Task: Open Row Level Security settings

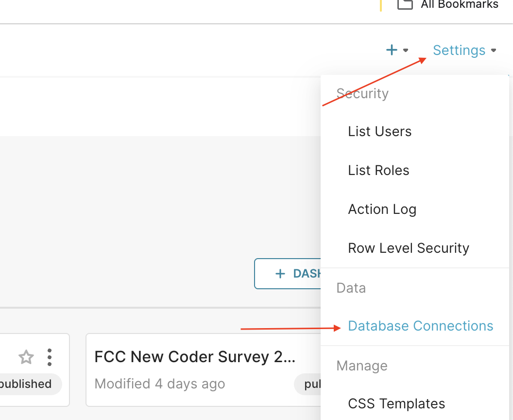Action: [x=408, y=248]
